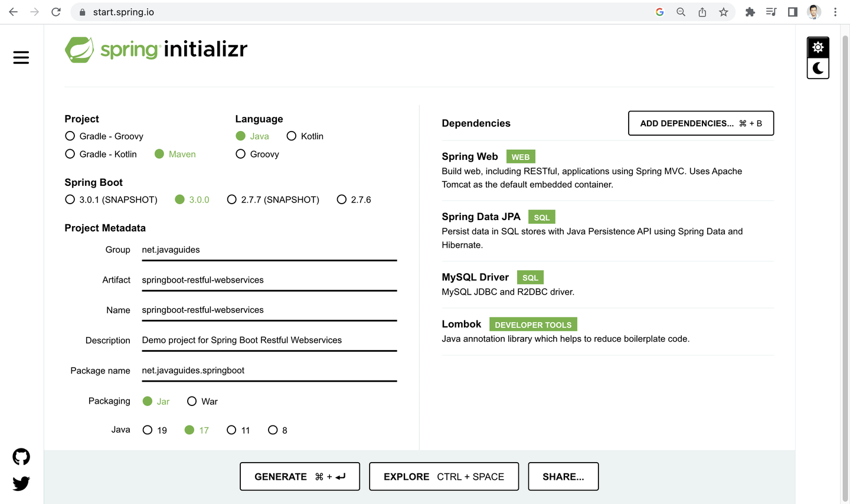Open the browser three-dot menu

tap(835, 12)
